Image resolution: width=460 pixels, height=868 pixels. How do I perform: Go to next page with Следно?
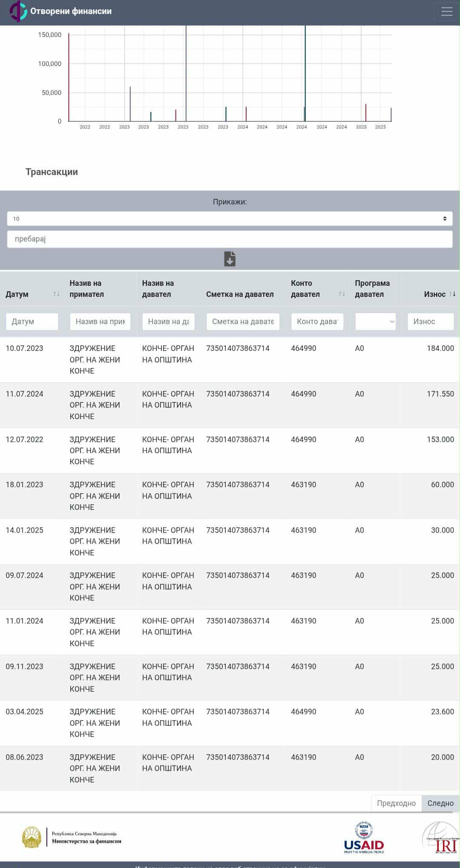click(x=440, y=803)
